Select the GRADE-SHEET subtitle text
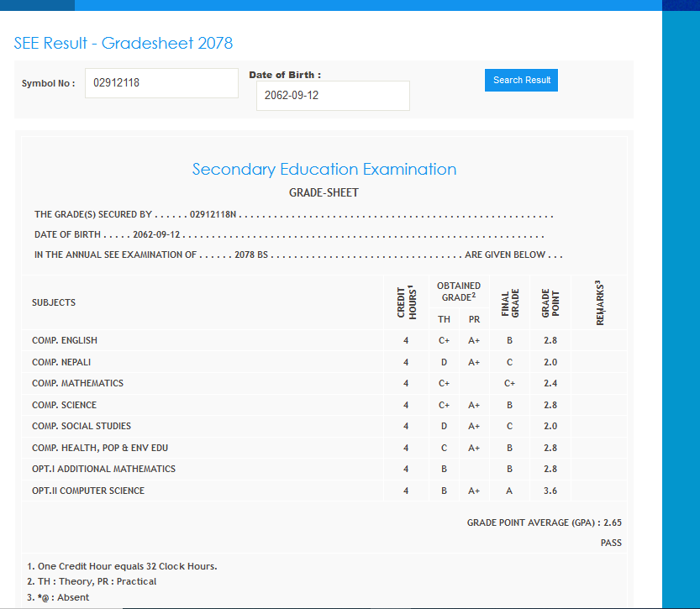This screenshot has width=700, height=609. coord(324,193)
